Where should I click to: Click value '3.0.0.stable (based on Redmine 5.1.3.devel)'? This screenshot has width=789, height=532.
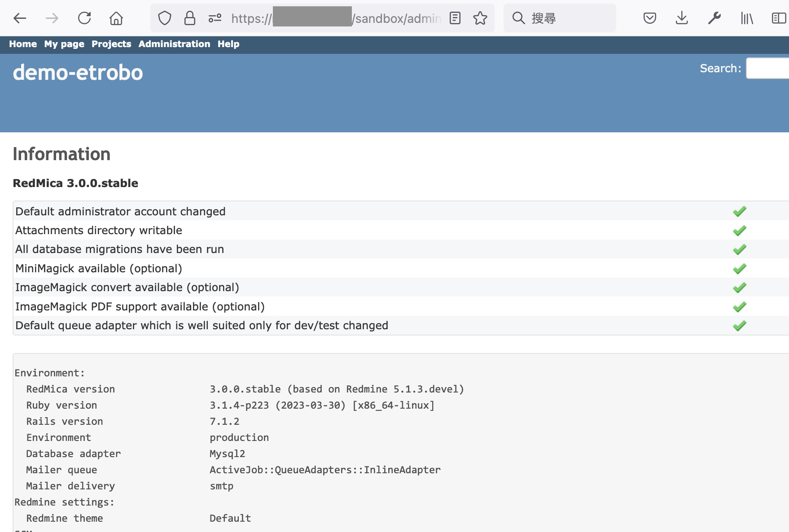(x=337, y=389)
